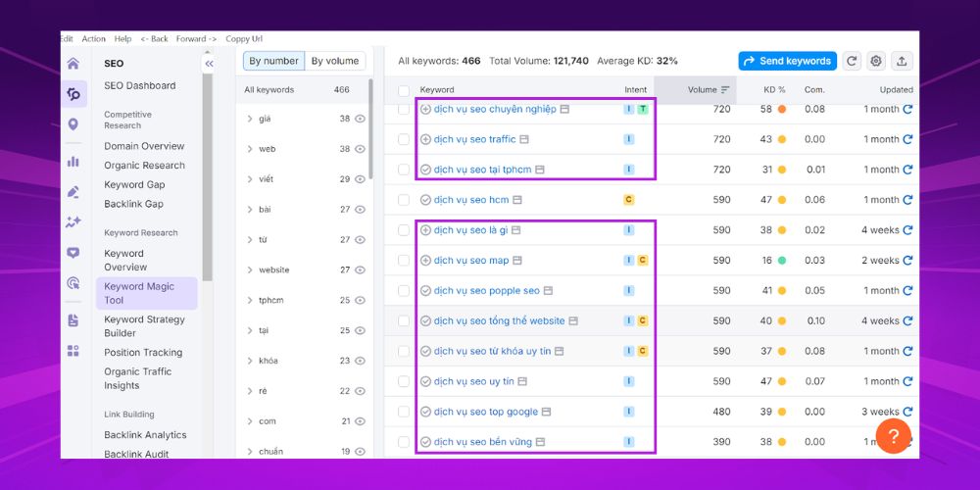
Task: Switch to By number tab
Action: [x=273, y=61]
